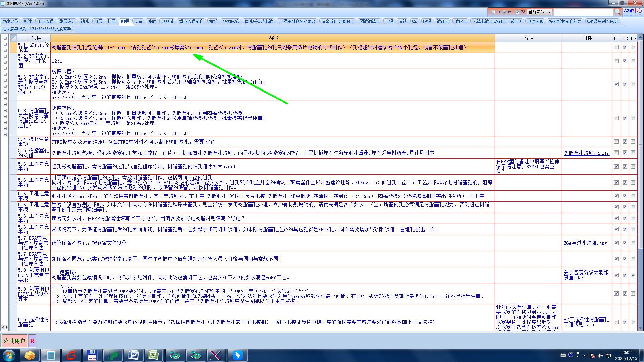Screen dimensions: 644x362
Task: Click the floppy disk taskbar icon
Action: [x=92, y=355]
